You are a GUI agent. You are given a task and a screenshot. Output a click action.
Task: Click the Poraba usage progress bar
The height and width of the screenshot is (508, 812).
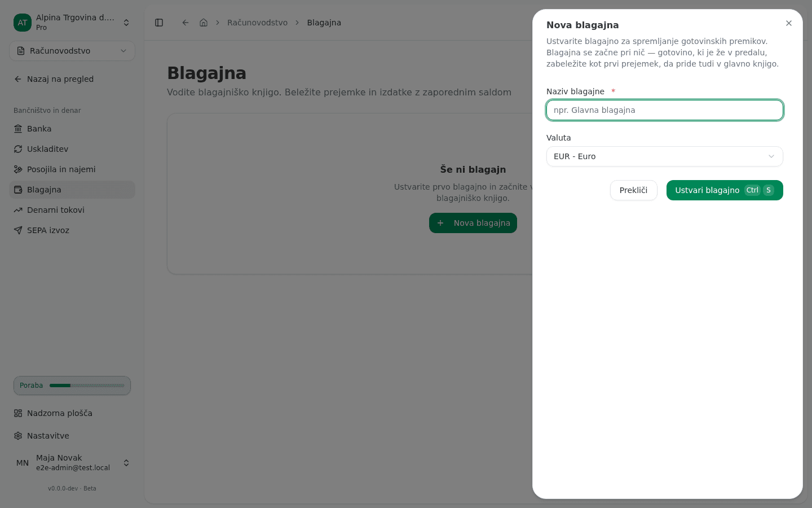coord(87,386)
